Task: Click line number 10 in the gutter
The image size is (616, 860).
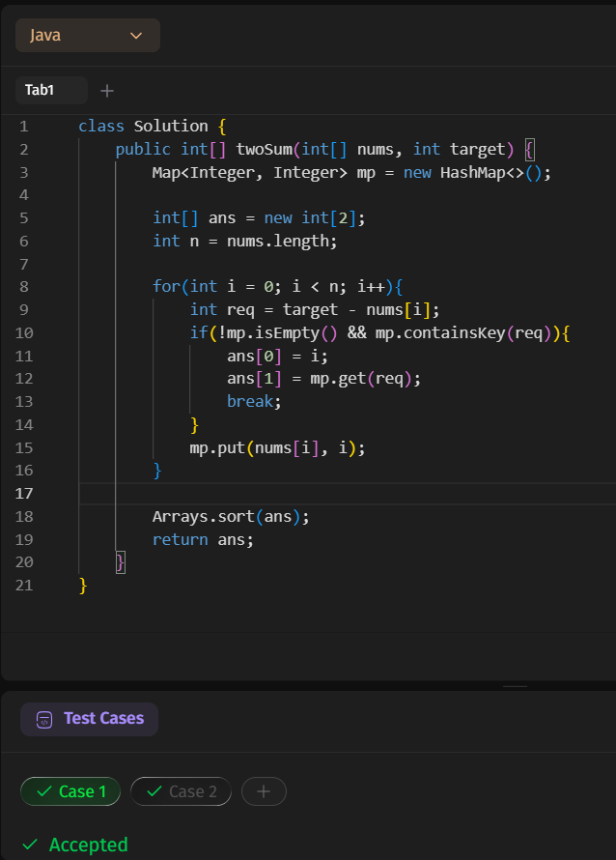Action: pyautogui.click(x=24, y=333)
